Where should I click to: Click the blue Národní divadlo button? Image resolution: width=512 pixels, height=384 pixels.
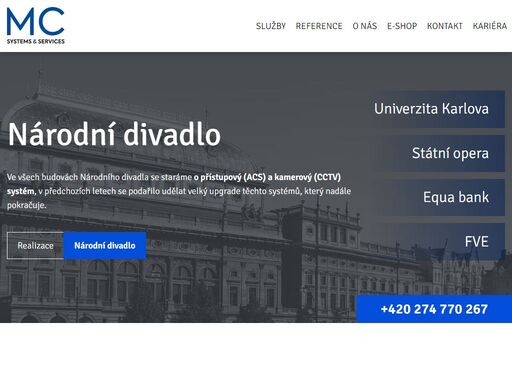(105, 246)
